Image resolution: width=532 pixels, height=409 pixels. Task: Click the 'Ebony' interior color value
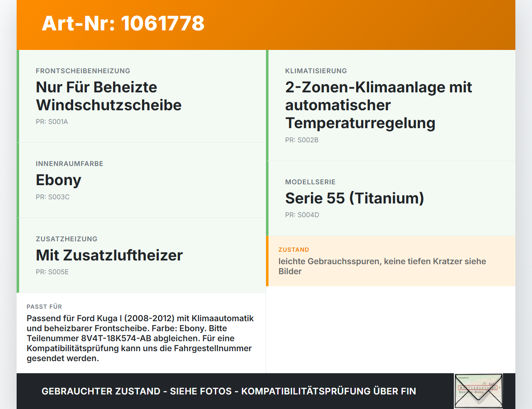pyautogui.click(x=59, y=180)
